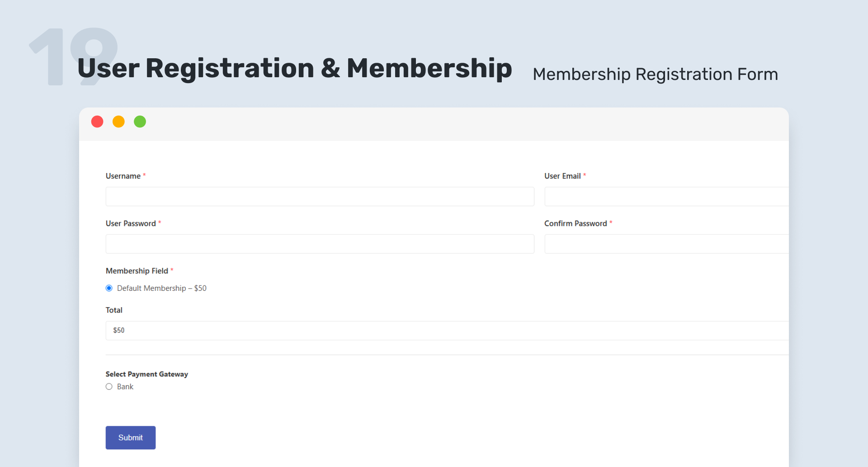Click the Membership Field label
Screen dimensions: 868x467
(137, 271)
